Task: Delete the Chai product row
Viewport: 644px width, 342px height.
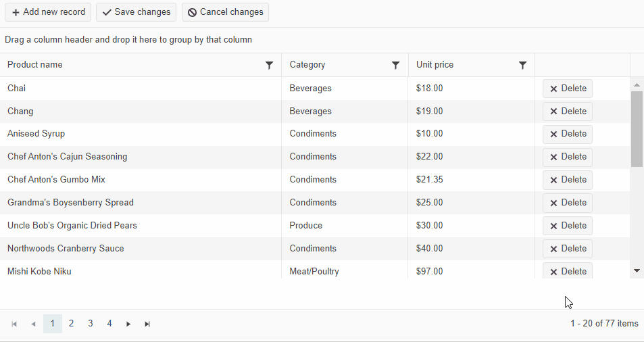Action: (x=568, y=89)
